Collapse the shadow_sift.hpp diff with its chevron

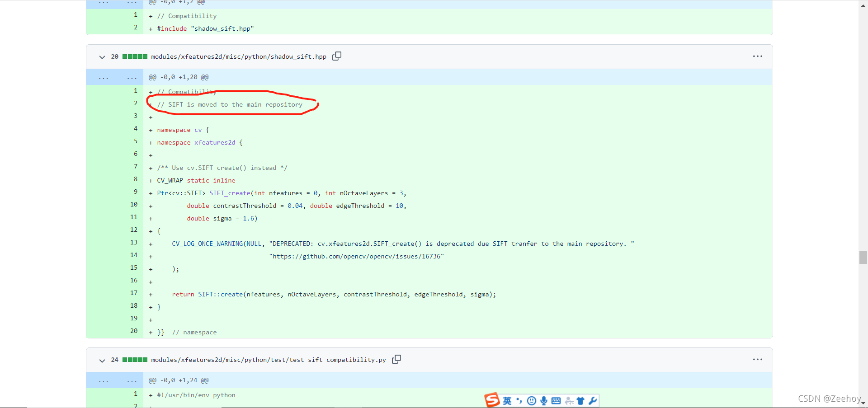point(102,57)
